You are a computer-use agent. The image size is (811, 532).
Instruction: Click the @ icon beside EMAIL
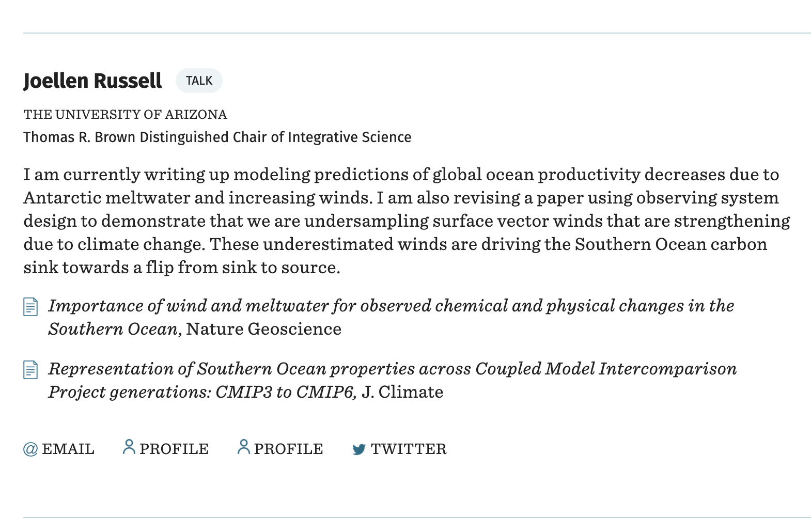click(x=30, y=449)
